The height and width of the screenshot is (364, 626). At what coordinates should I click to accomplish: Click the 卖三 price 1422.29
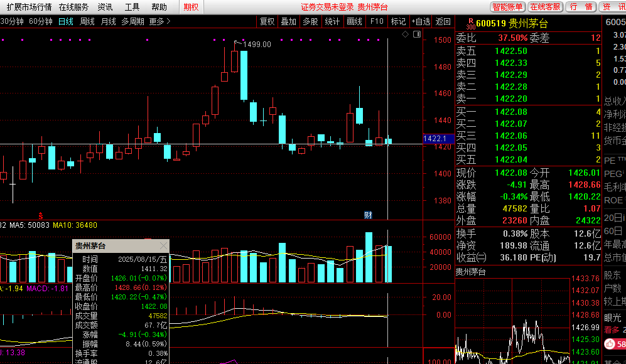(511, 75)
